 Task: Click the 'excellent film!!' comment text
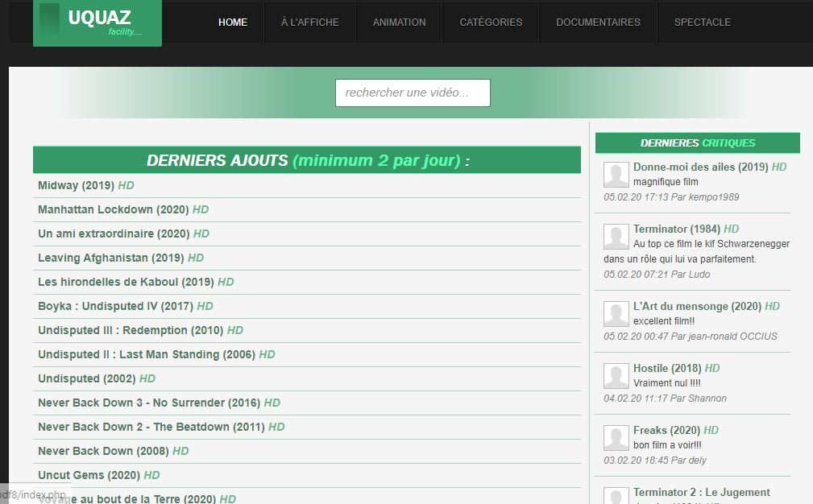[x=664, y=321]
